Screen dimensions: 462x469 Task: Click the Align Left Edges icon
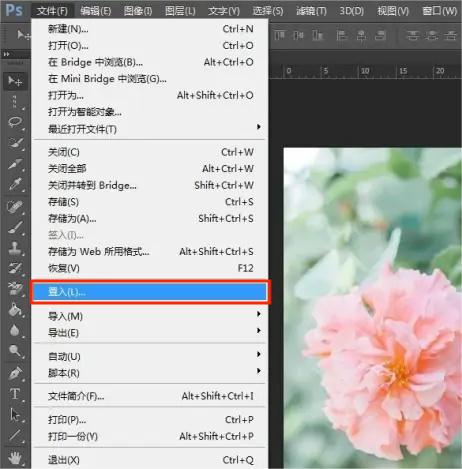tap(342, 35)
